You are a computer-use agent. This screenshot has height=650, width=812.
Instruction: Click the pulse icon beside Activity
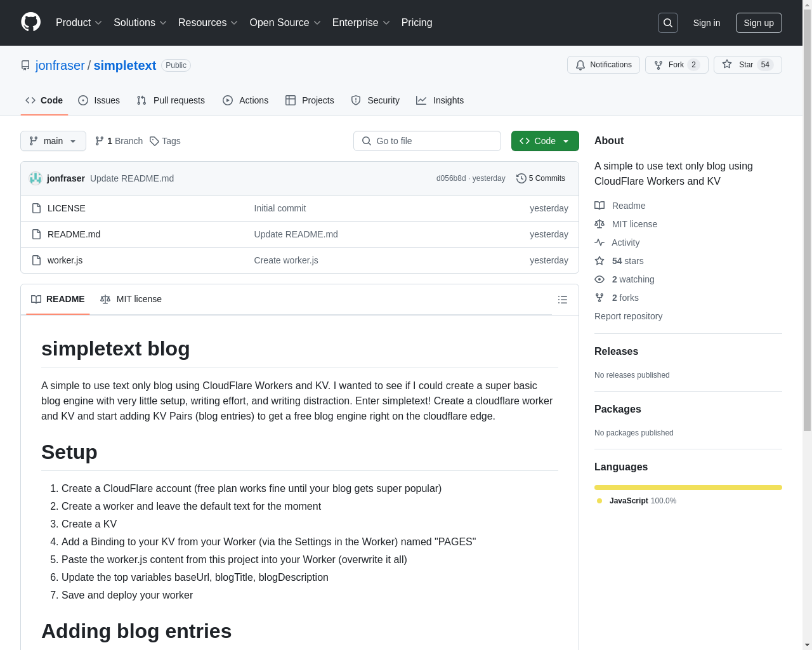point(599,242)
